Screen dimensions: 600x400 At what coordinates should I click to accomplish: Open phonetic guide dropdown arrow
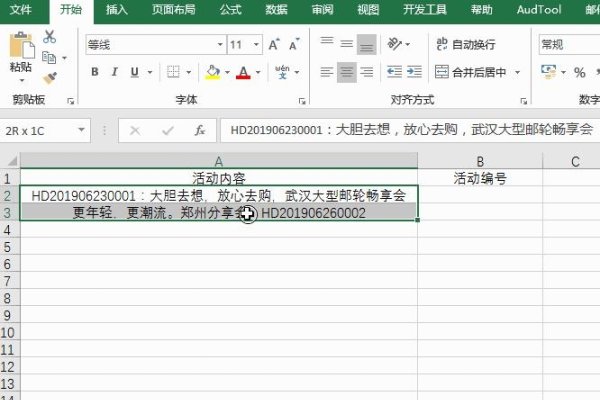coord(297,72)
